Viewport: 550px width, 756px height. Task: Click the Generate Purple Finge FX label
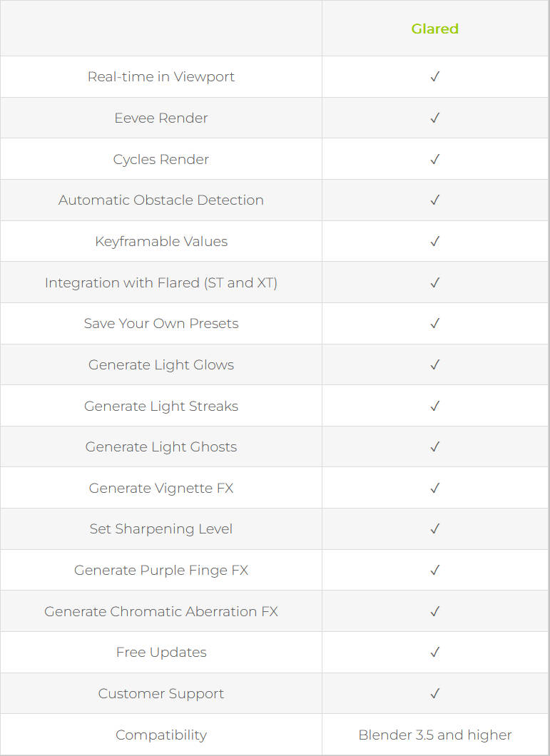pyautogui.click(x=161, y=571)
